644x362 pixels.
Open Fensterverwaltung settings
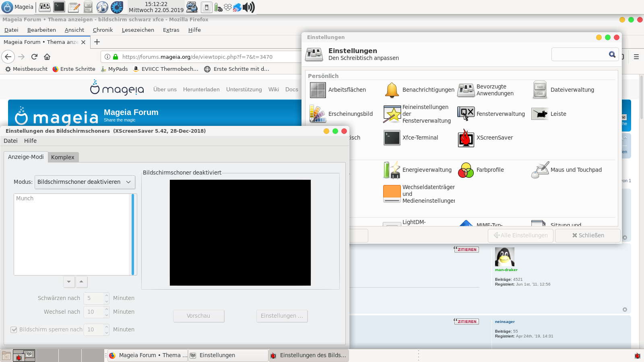pyautogui.click(x=491, y=114)
